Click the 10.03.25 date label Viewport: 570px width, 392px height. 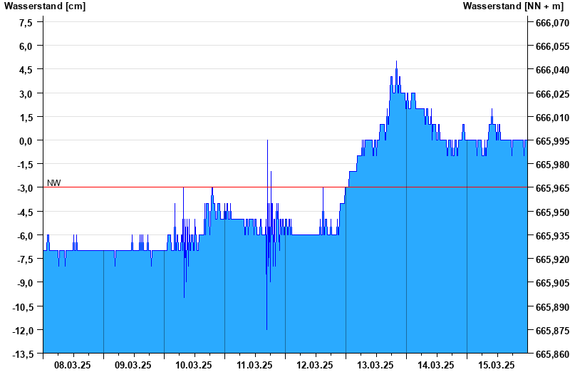coord(193,365)
